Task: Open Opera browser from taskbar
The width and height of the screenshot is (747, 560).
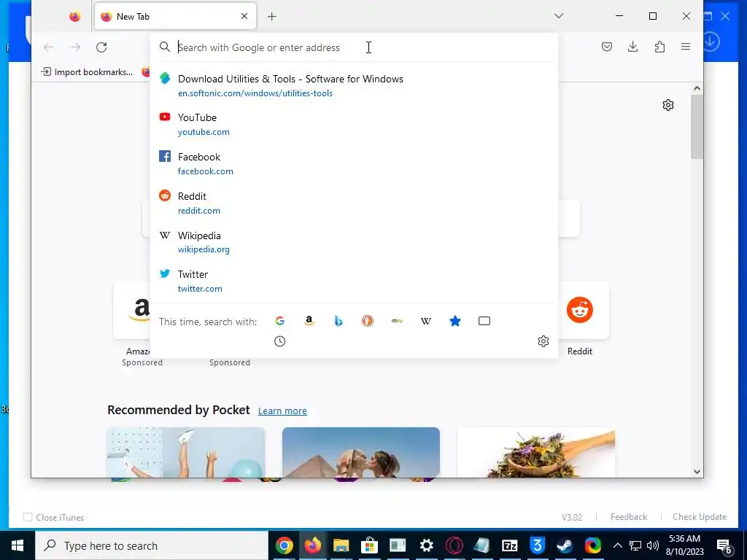Action: [454, 545]
